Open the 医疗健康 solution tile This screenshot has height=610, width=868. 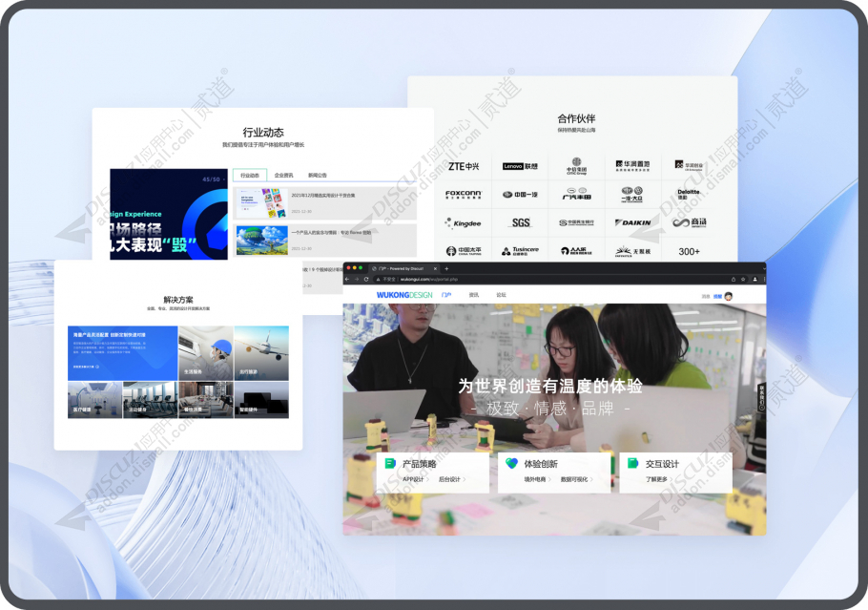click(94, 399)
